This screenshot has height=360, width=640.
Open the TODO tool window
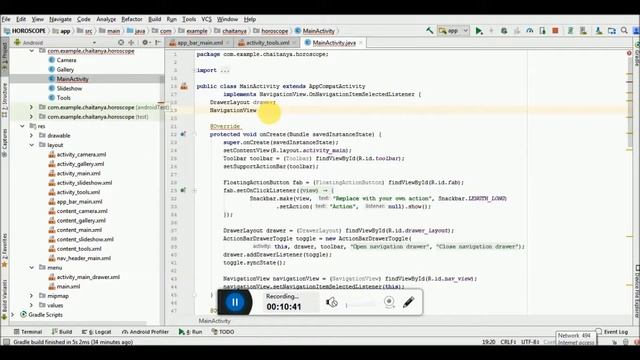[x=223, y=332]
